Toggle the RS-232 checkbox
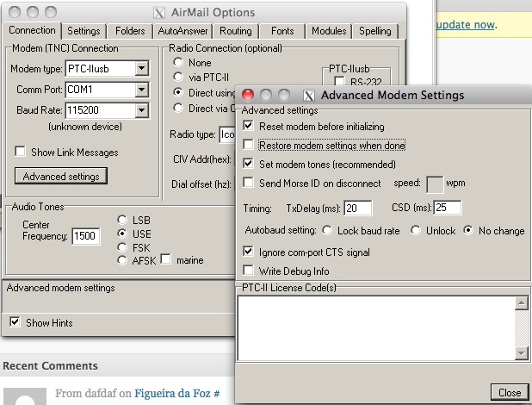Viewport: 532px width, 405px height. point(339,81)
